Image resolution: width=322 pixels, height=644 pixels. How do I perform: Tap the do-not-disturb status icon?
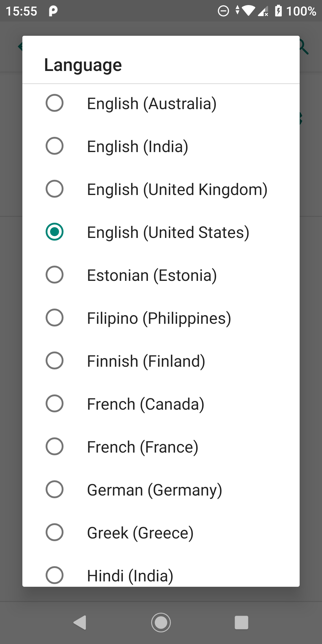(223, 11)
